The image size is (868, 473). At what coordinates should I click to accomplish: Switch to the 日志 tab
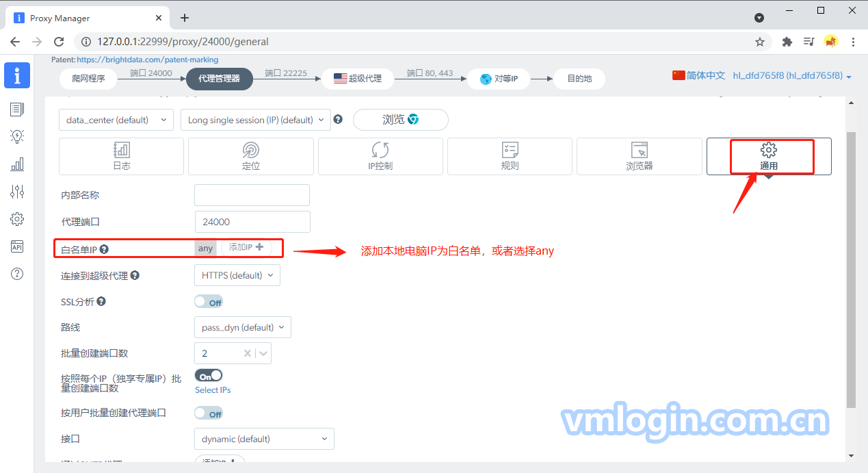tap(121, 156)
